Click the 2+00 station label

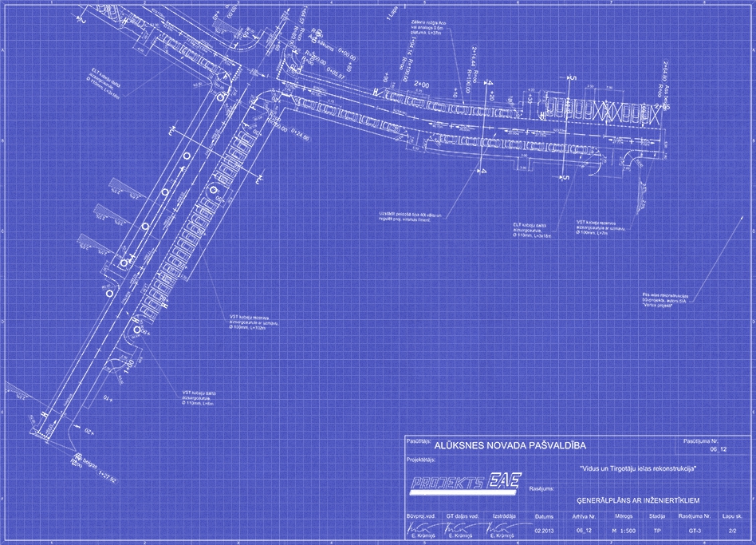(x=422, y=84)
